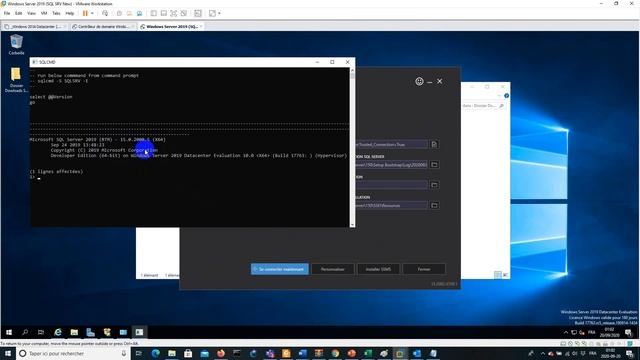The height and width of the screenshot is (360, 640).
Task: Show hidden guest system tray icons
Action: pos(566,333)
